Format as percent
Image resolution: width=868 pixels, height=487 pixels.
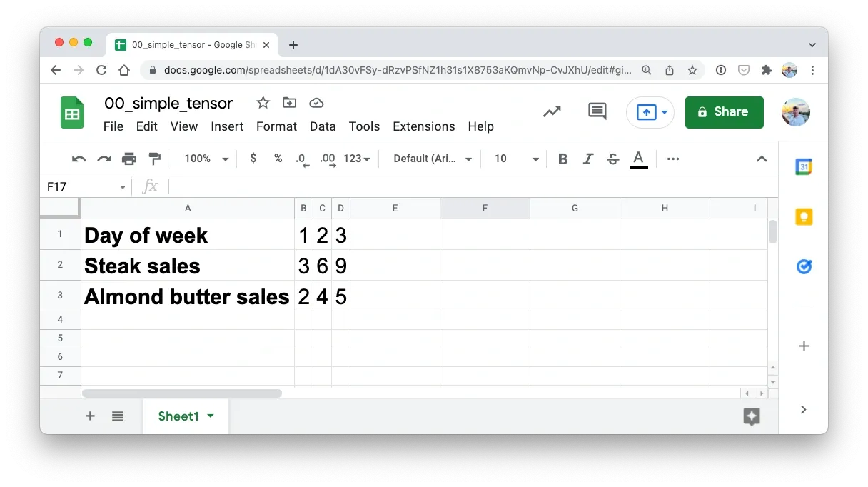coord(278,159)
